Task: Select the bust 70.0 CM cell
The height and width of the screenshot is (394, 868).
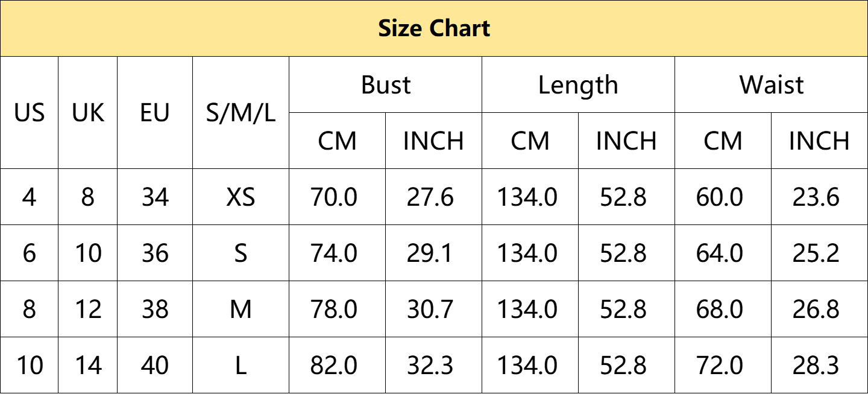Action: point(338,197)
